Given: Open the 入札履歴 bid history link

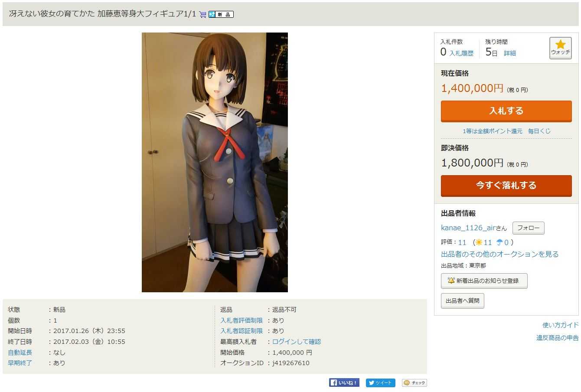Looking at the screenshot, I should pyautogui.click(x=461, y=53).
